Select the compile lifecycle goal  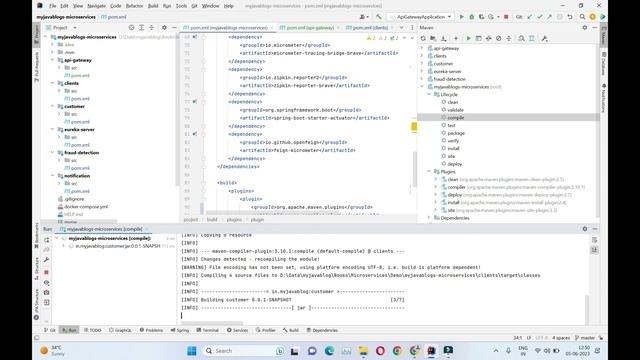click(456, 118)
